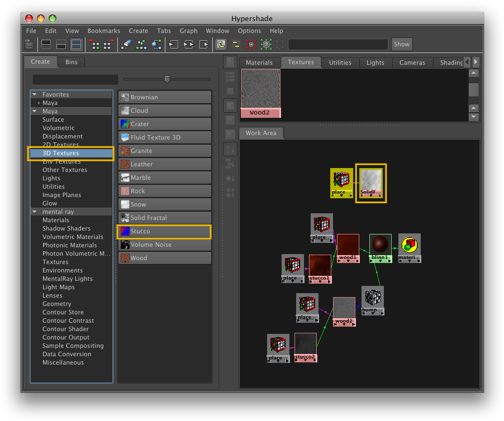Select the wood1 texture node
504x421 pixels.
point(348,248)
